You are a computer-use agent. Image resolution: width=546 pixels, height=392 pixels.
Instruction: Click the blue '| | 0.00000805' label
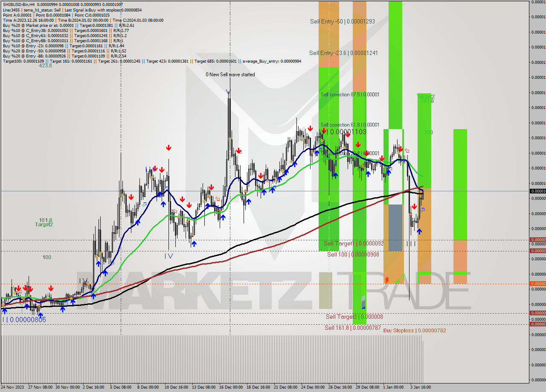[x=24, y=320]
